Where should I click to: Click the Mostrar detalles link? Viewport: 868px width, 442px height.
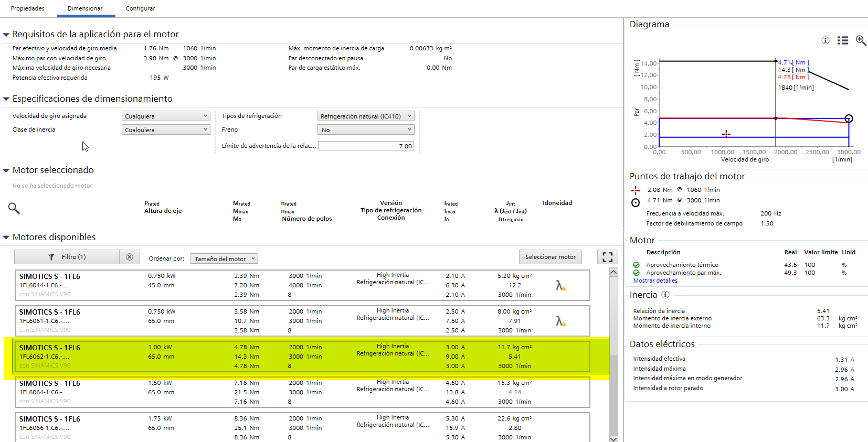[x=655, y=281]
